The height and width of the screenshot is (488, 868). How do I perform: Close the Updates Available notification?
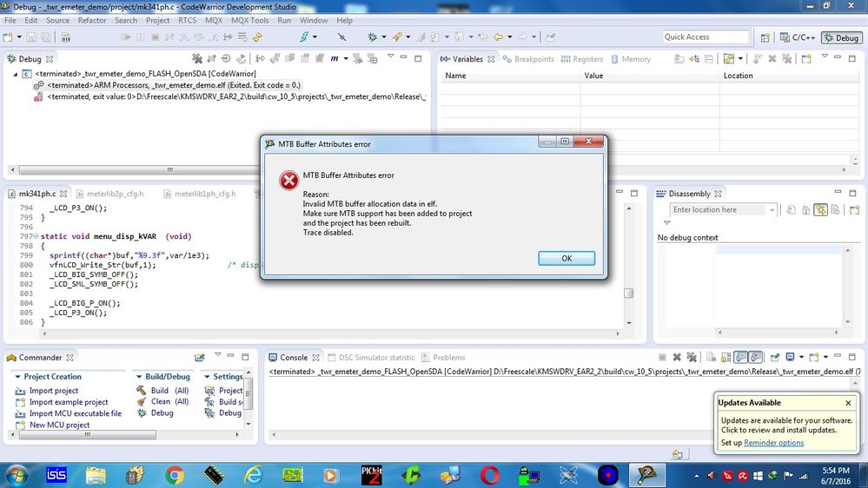click(x=848, y=403)
